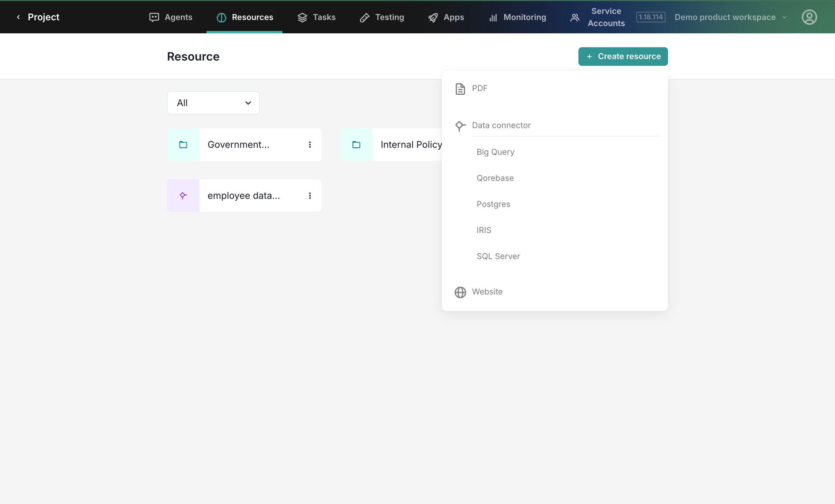Screen dimensions: 835x504
Task: Click the Create resource button
Action: click(x=623, y=57)
